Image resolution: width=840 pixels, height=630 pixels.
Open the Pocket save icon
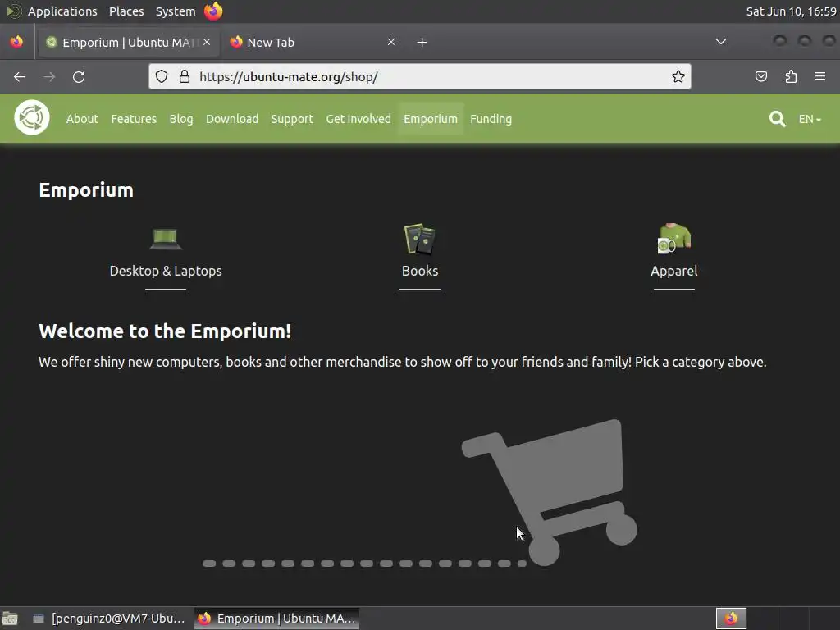click(760, 76)
